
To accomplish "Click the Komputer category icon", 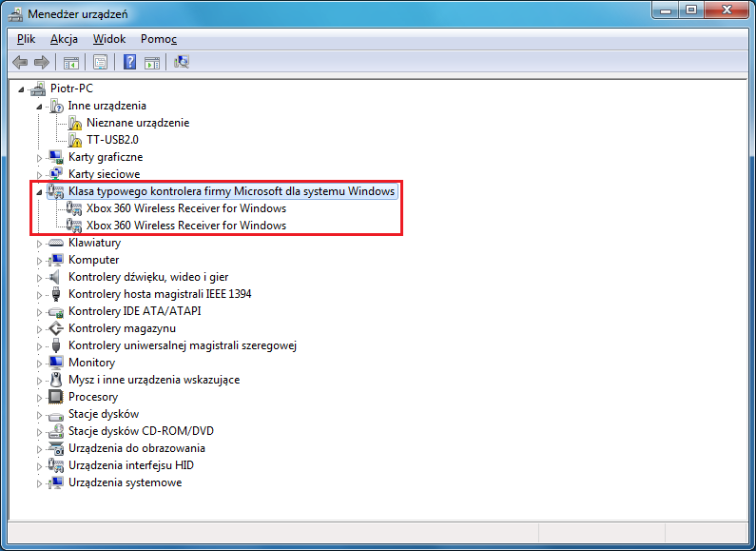I will point(56,260).
